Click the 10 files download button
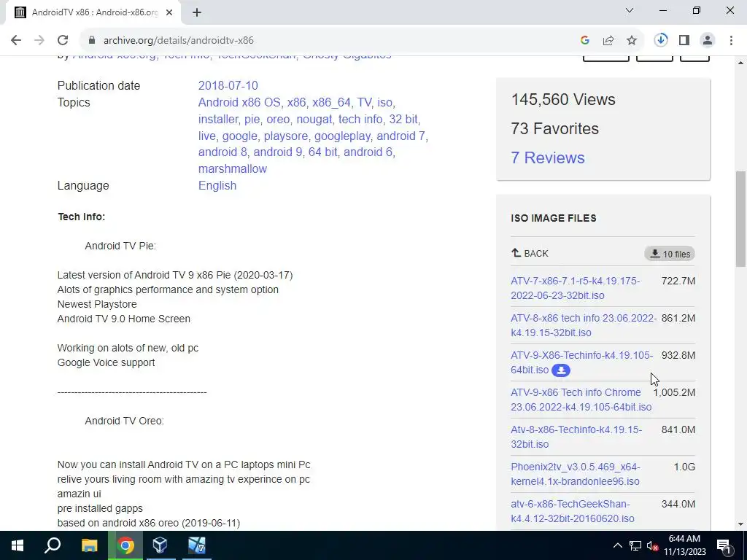747x560 pixels. pyautogui.click(x=670, y=254)
